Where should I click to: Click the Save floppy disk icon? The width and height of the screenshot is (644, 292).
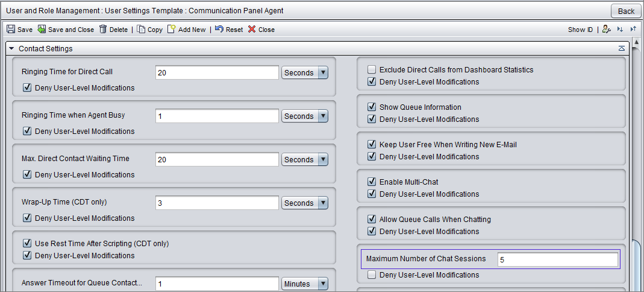click(x=11, y=29)
